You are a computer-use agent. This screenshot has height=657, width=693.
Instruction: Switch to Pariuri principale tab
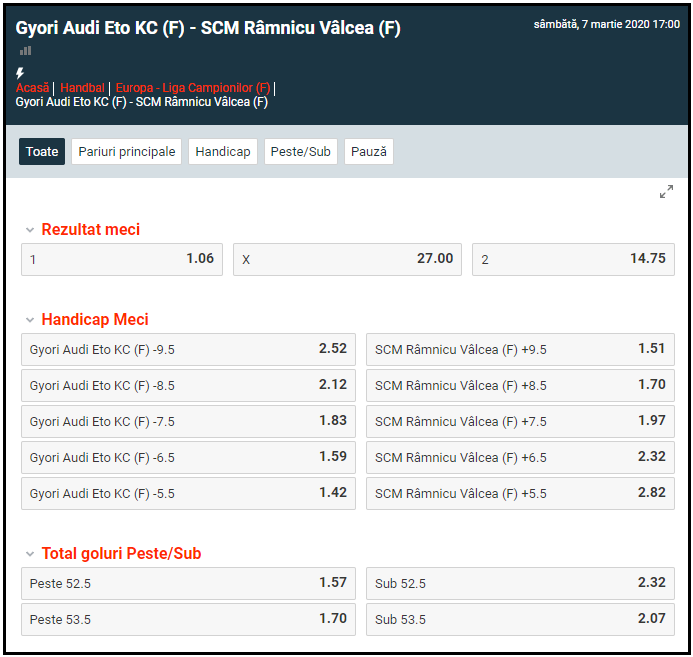[127, 152]
